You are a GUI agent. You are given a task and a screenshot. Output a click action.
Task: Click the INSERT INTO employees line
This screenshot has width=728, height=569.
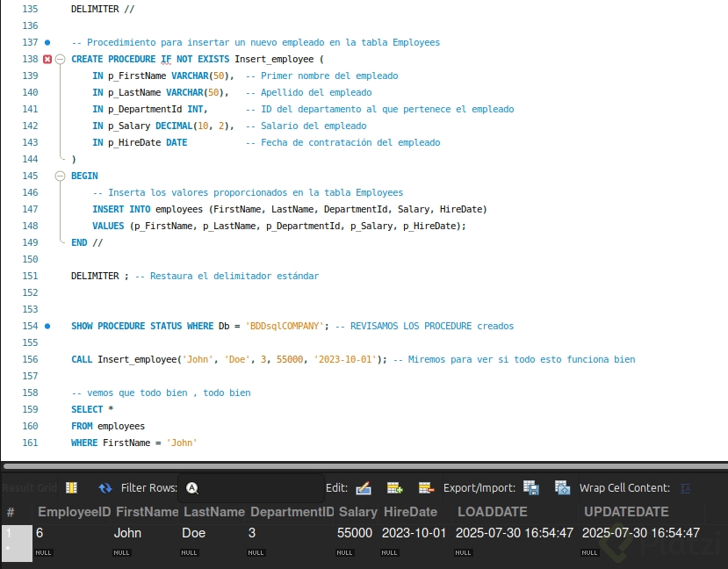pyautogui.click(x=290, y=209)
